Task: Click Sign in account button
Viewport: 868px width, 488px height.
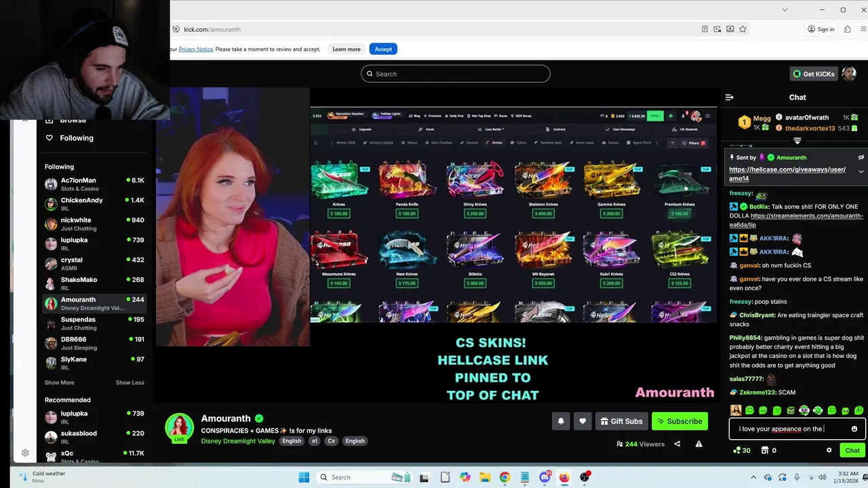Action: tap(821, 29)
